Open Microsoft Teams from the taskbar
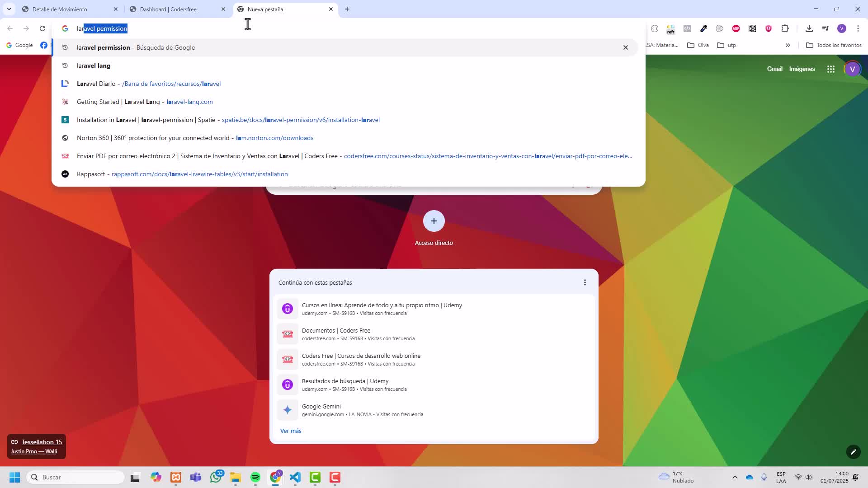This screenshot has height=488, width=868. click(x=196, y=477)
